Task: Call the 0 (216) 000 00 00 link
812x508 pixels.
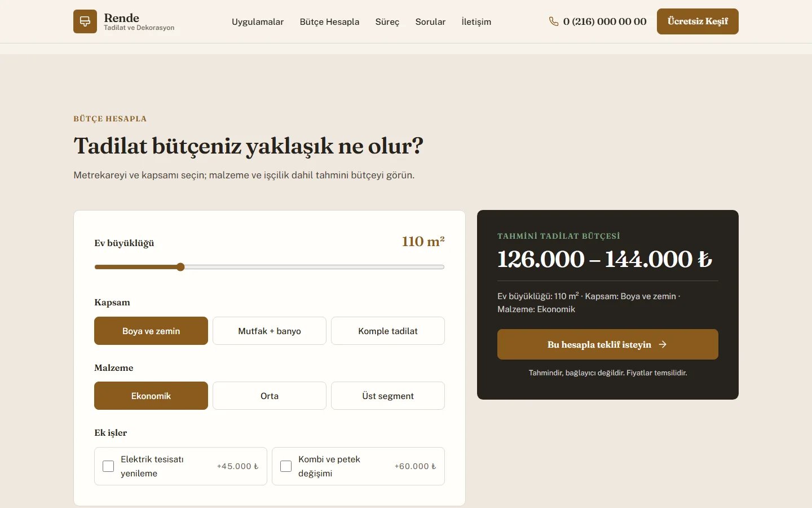Action: pyautogui.click(x=598, y=21)
